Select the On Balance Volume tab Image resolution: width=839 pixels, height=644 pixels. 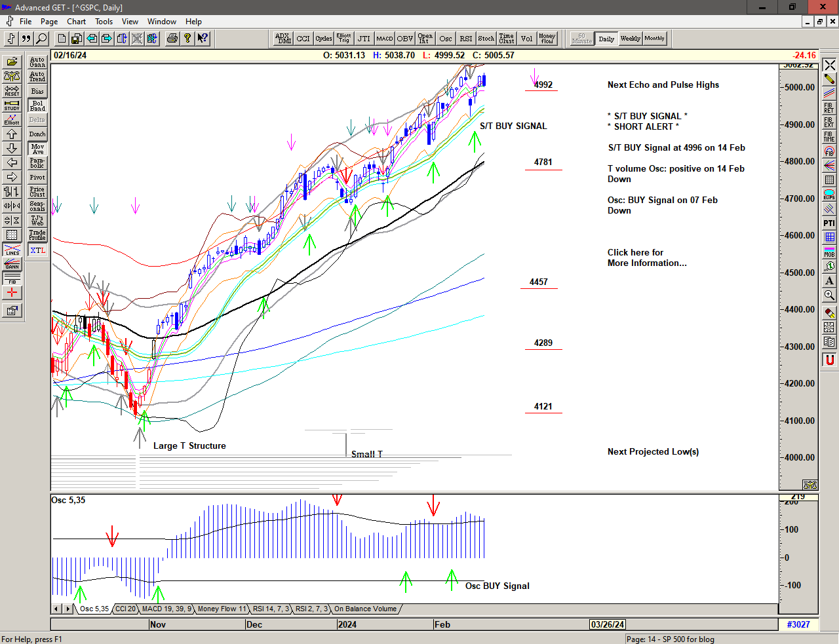pos(365,609)
